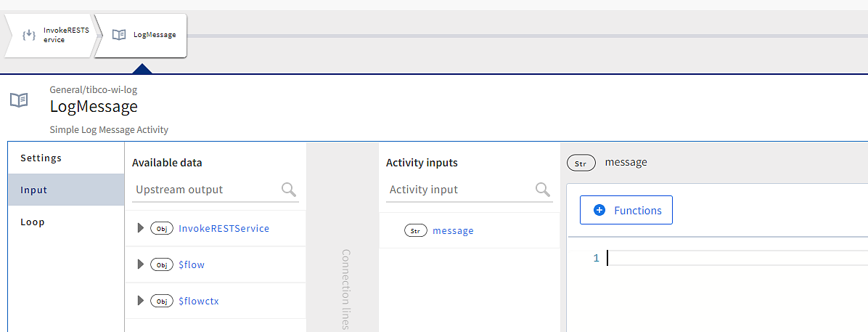The width and height of the screenshot is (868, 332).
Task: Expand the InvokeRESTService tree node
Action: [141, 228]
